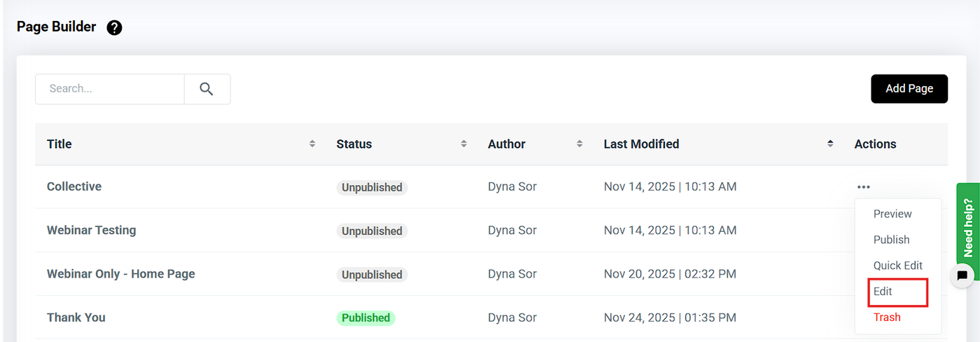Click the magnifying glass search icon
Viewport: 980px width, 342px height.
pyautogui.click(x=206, y=89)
